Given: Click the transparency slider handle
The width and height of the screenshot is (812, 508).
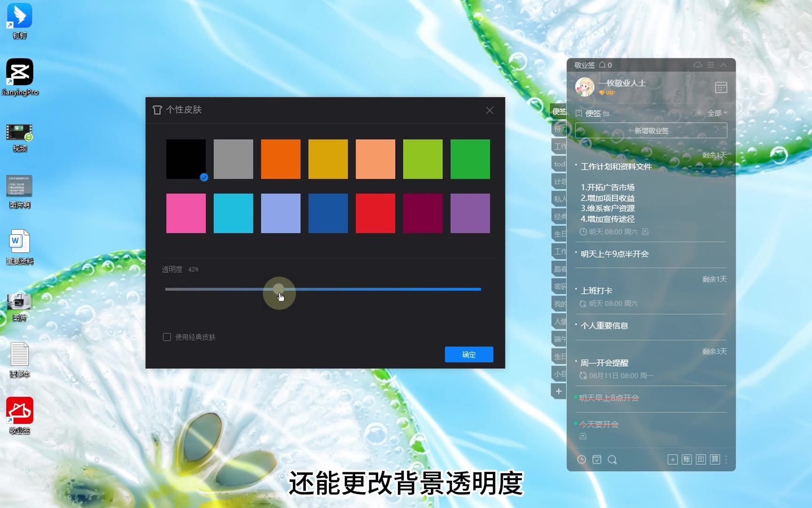Looking at the screenshot, I should [279, 289].
